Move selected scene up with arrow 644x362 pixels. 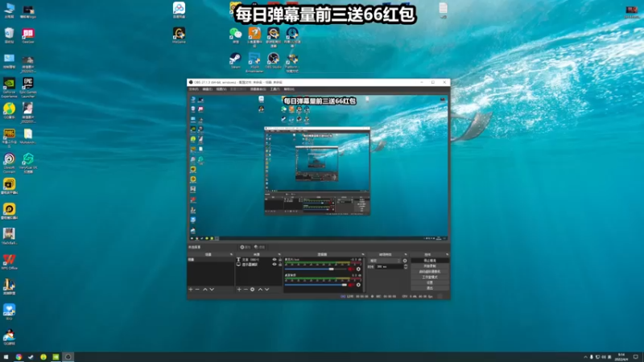point(205,290)
